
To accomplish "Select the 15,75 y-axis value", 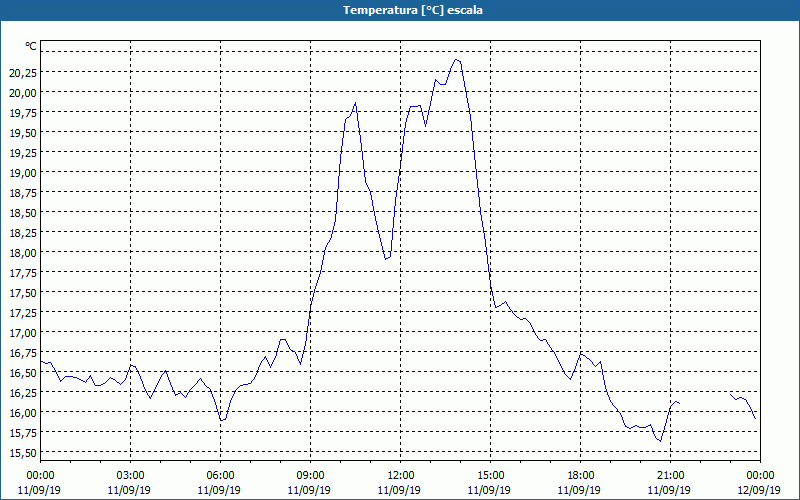I will point(23,433).
